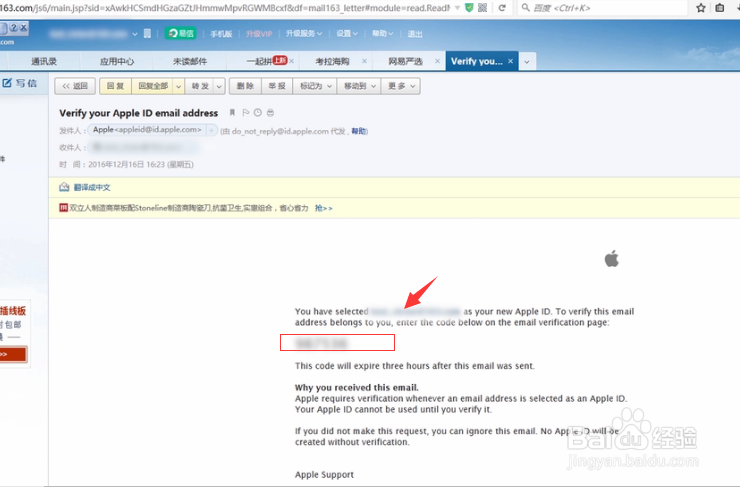Click the 帮助 link next to sender info
The height and width of the screenshot is (487, 740).
pyautogui.click(x=359, y=131)
